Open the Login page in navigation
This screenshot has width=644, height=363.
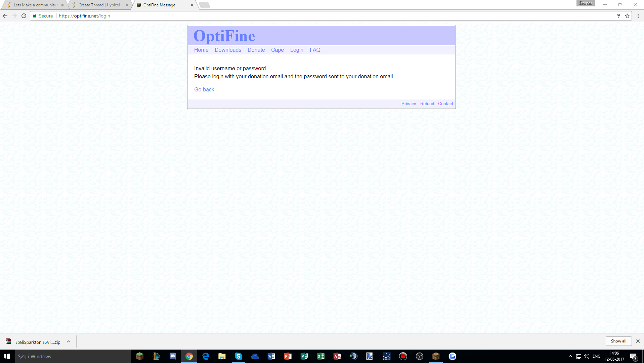coord(297,50)
